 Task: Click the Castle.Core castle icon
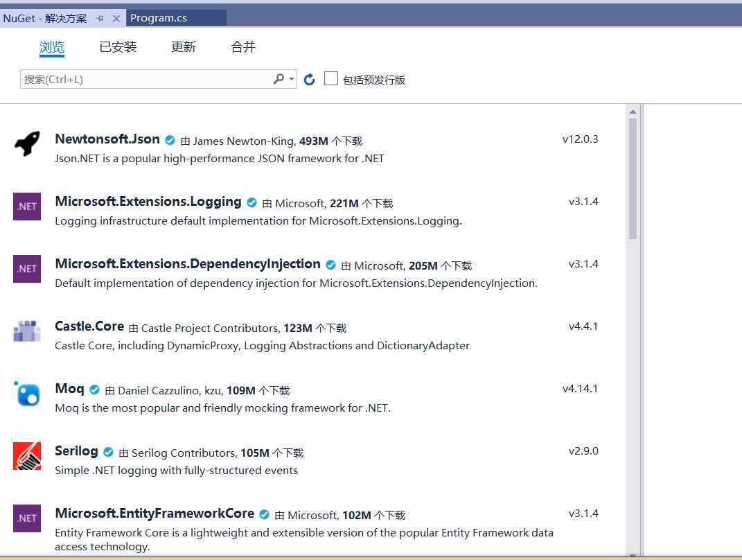[27, 331]
